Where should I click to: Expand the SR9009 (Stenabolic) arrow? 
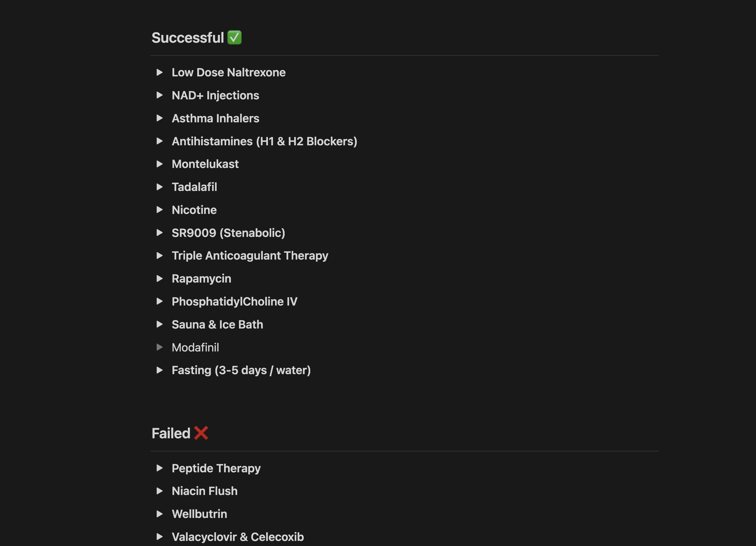(160, 233)
